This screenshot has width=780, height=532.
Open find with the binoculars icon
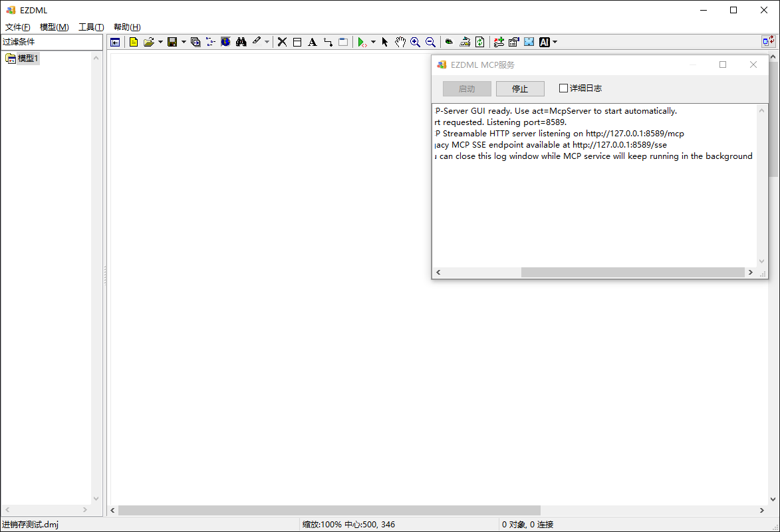241,43
